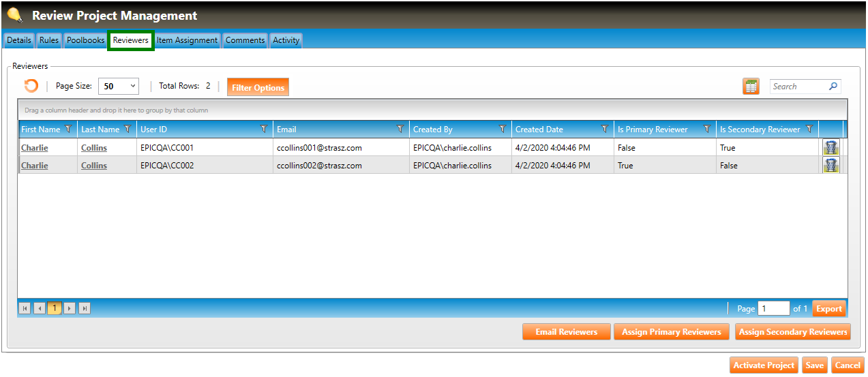Screen dimensions: 868x377
Task: Open the Is Primary Reviewer column filter
Action: 707,129
